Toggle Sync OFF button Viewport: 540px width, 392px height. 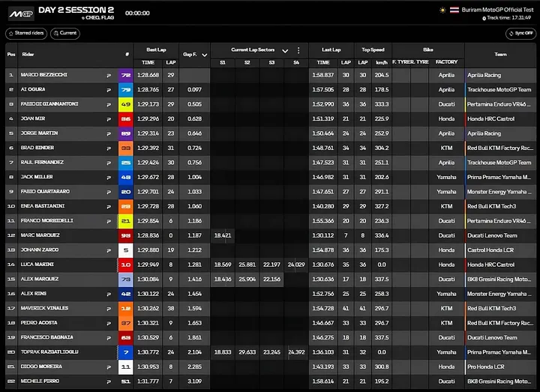pos(520,34)
